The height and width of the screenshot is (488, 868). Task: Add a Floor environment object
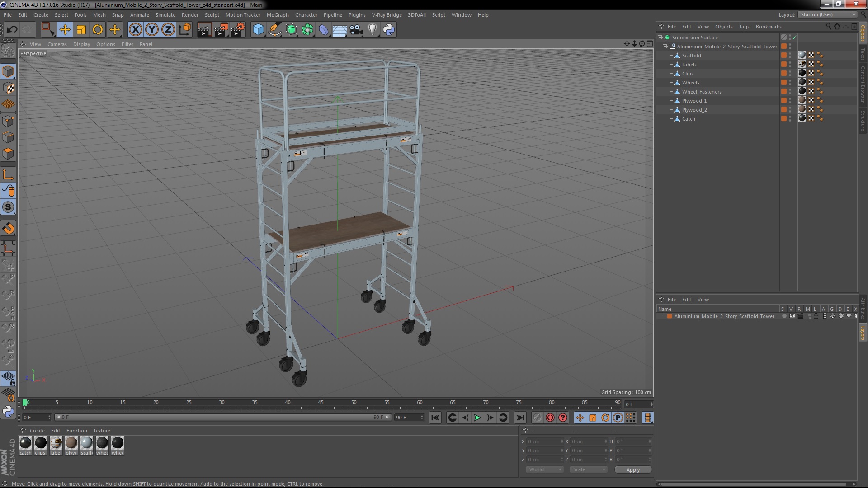point(340,30)
